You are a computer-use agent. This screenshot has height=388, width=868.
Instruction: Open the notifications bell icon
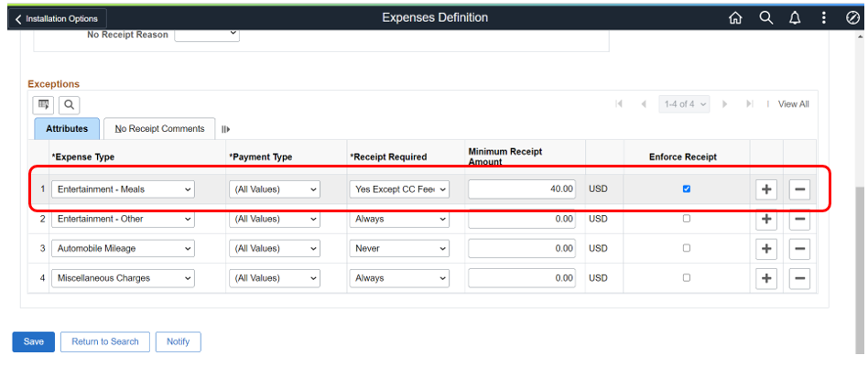pos(795,18)
